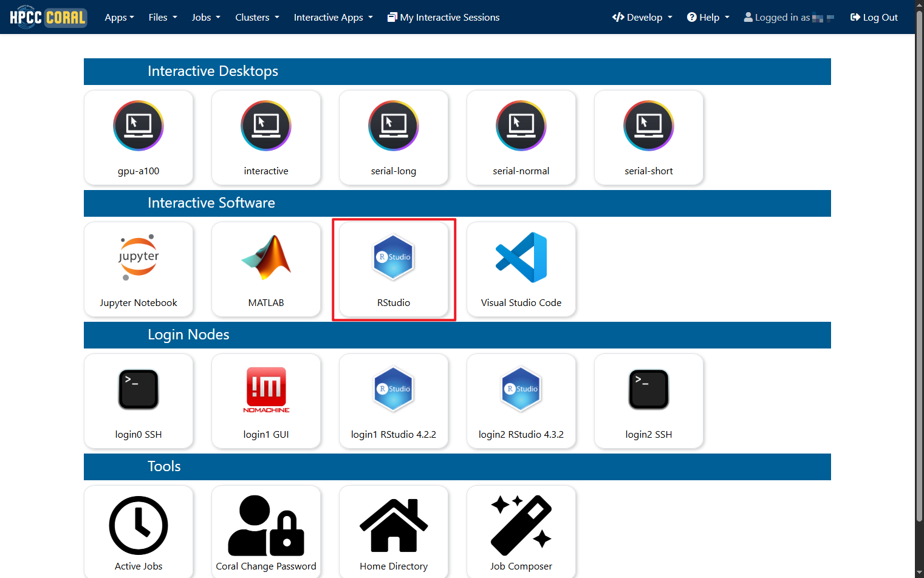Click the Visual Studio Code label text
This screenshot has width=924, height=578.
click(521, 303)
